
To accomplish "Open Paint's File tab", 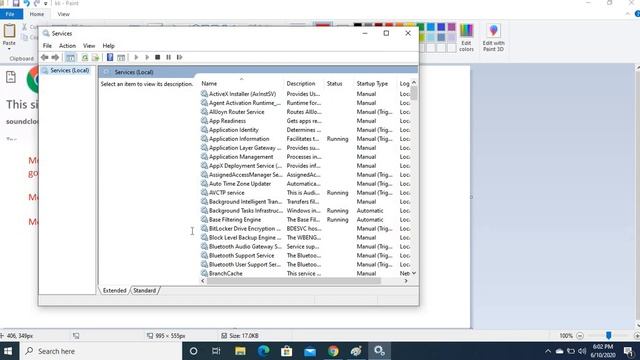I will 10,14.
